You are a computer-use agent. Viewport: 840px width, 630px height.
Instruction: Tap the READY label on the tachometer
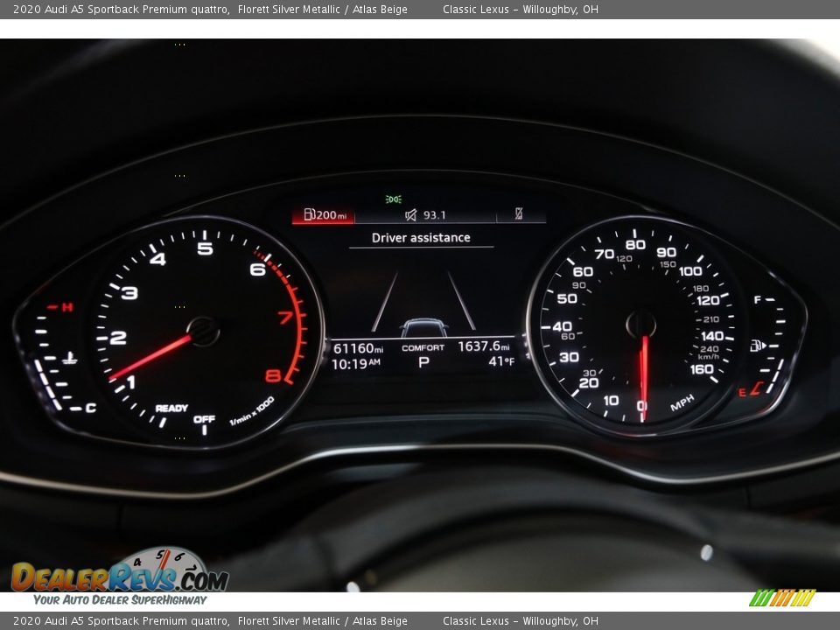[171, 409]
